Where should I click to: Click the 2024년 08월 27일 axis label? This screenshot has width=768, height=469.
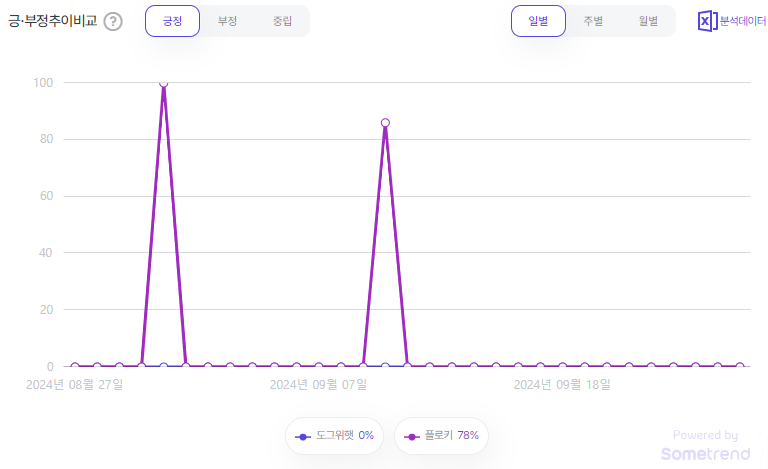74,385
